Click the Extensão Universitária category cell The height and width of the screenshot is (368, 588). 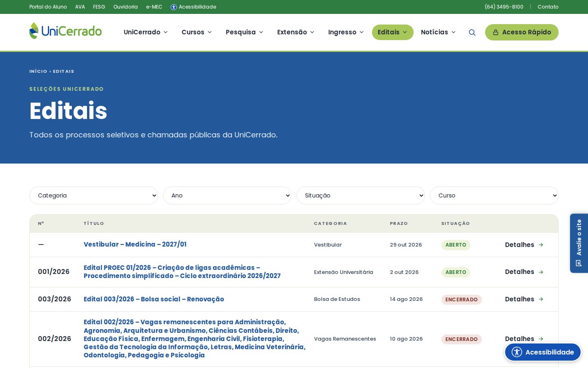343,272
